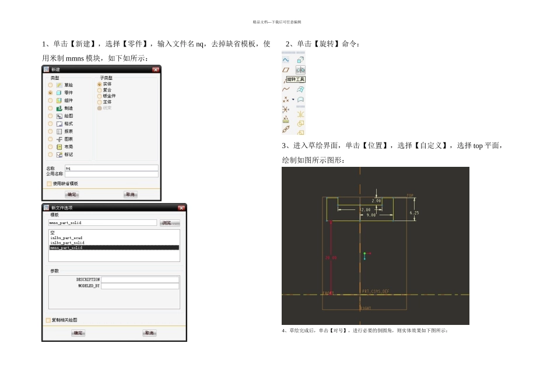Viewport: 554px width, 392px height.
Task: Enable the 复制相关绘图 checkbox
Action: click(48, 320)
